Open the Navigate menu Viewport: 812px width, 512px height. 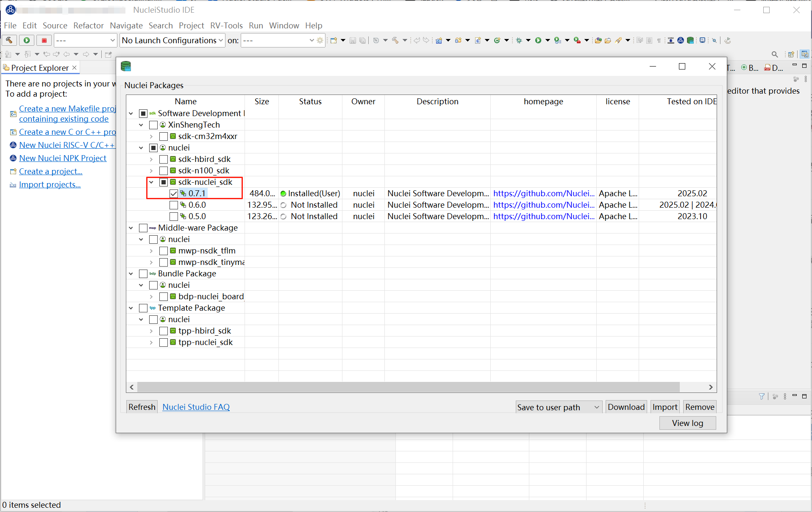pos(126,25)
